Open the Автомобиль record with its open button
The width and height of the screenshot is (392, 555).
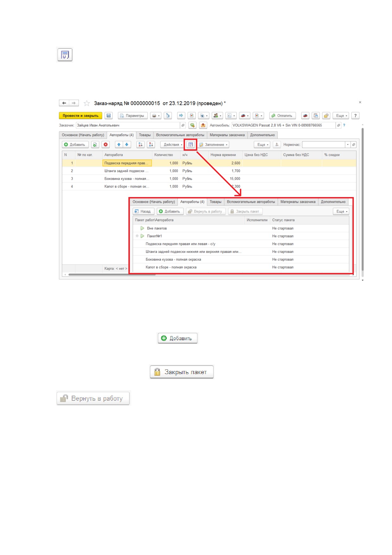point(339,125)
